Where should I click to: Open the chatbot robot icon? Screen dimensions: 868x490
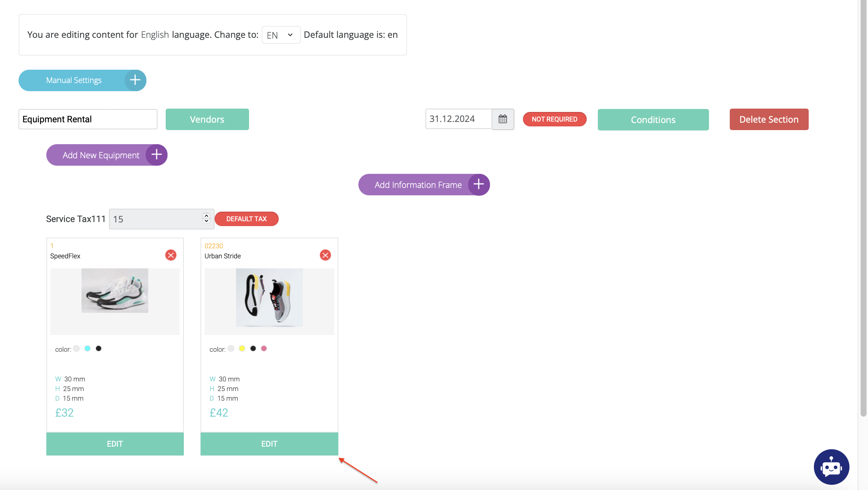coord(831,467)
